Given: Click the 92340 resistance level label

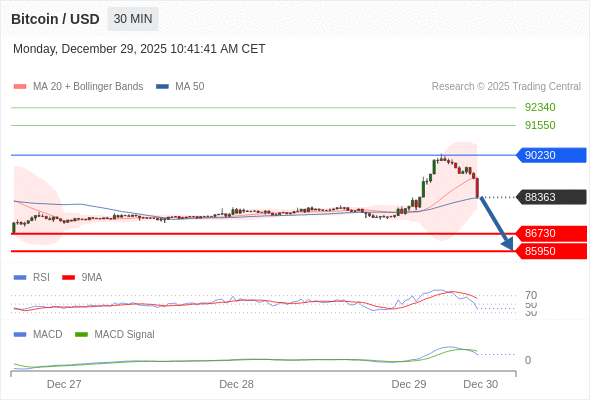Looking at the screenshot, I should coord(540,108).
